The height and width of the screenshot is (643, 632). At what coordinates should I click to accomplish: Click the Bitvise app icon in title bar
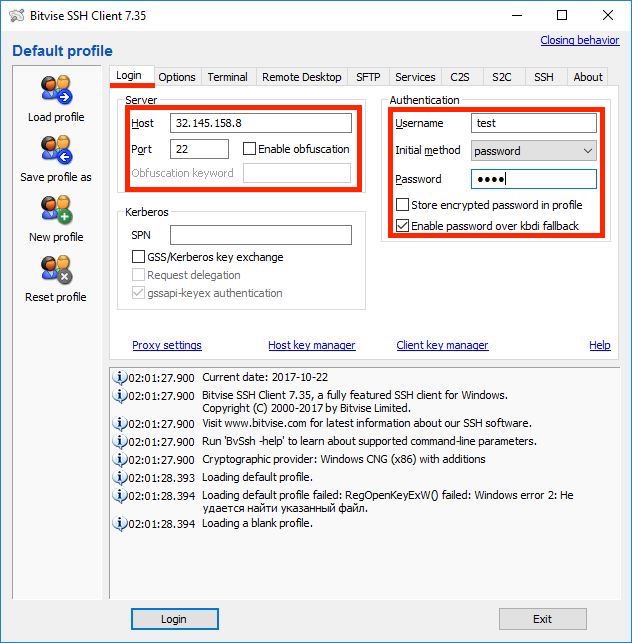click(x=17, y=16)
